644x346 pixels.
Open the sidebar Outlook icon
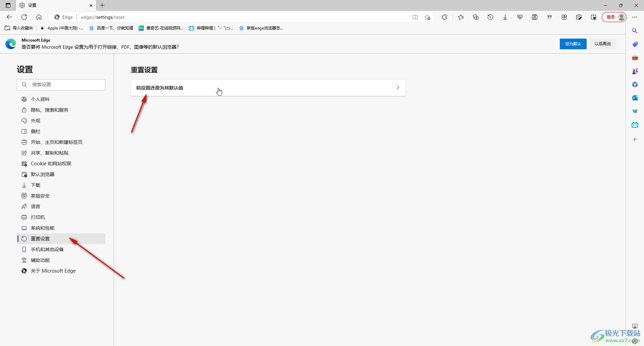(635, 98)
